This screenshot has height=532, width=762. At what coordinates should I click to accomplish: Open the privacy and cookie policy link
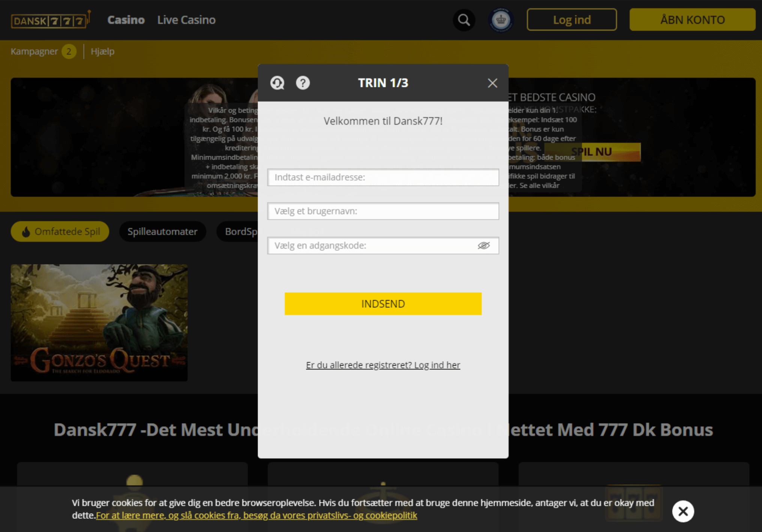pos(256,516)
